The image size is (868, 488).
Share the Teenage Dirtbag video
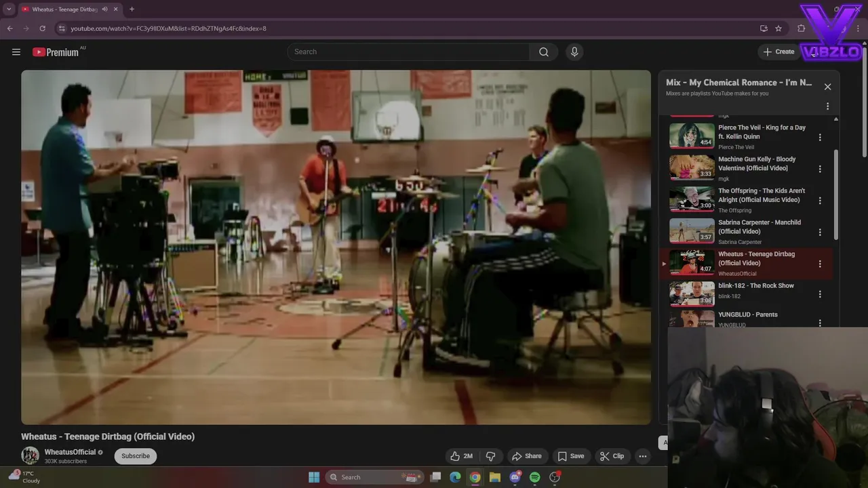[x=527, y=456]
